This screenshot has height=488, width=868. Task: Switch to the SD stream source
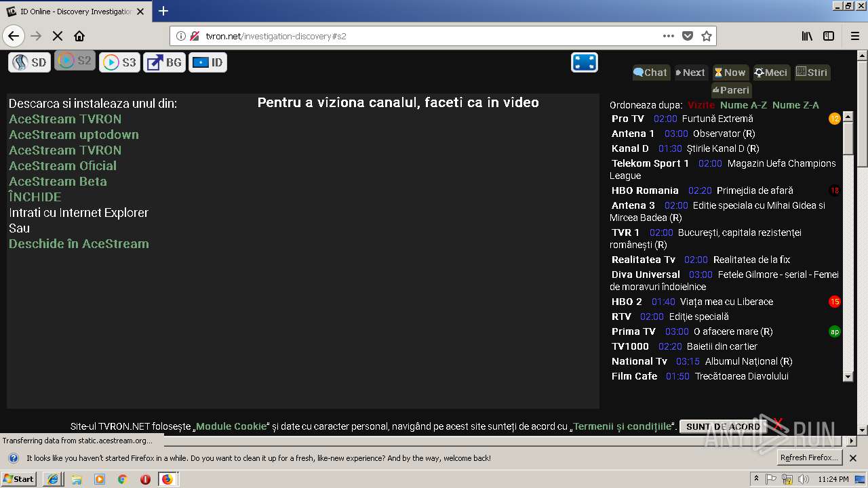[x=30, y=62]
